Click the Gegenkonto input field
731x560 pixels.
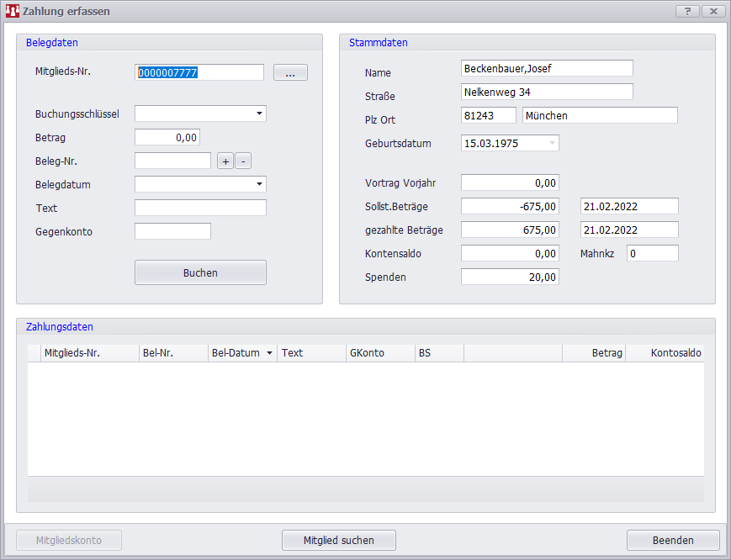click(172, 231)
